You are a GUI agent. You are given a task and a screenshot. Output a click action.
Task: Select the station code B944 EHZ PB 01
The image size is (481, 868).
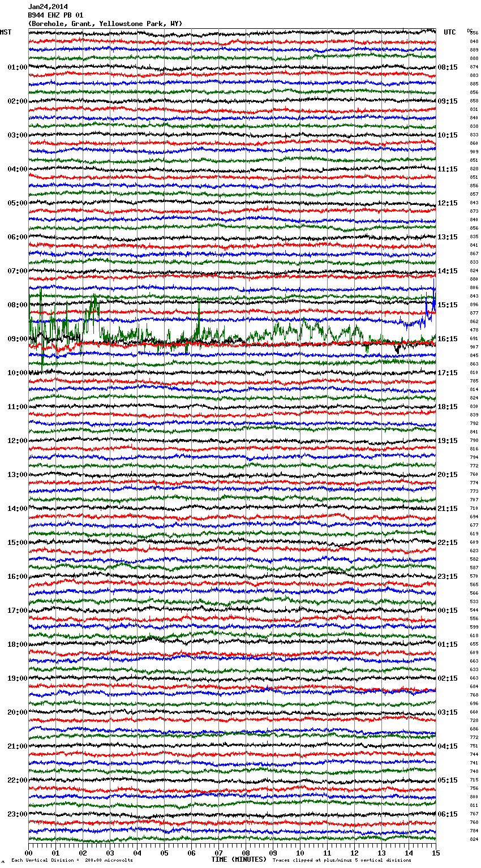point(55,15)
